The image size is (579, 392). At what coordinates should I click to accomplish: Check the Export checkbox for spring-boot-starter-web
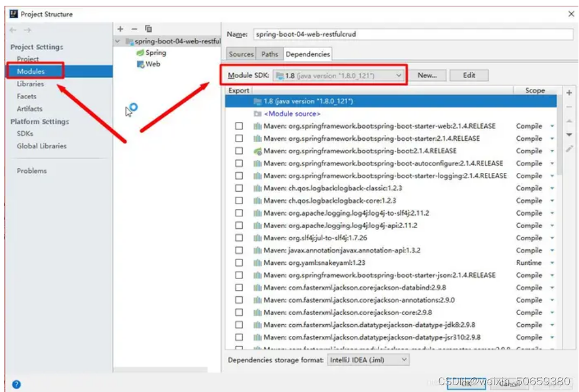pyautogui.click(x=239, y=126)
